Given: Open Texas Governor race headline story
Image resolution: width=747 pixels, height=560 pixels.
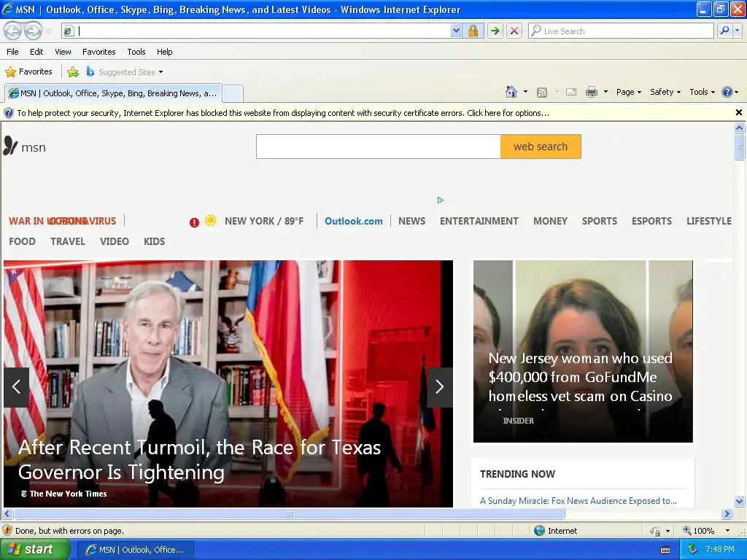Looking at the screenshot, I should (x=200, y=459).
